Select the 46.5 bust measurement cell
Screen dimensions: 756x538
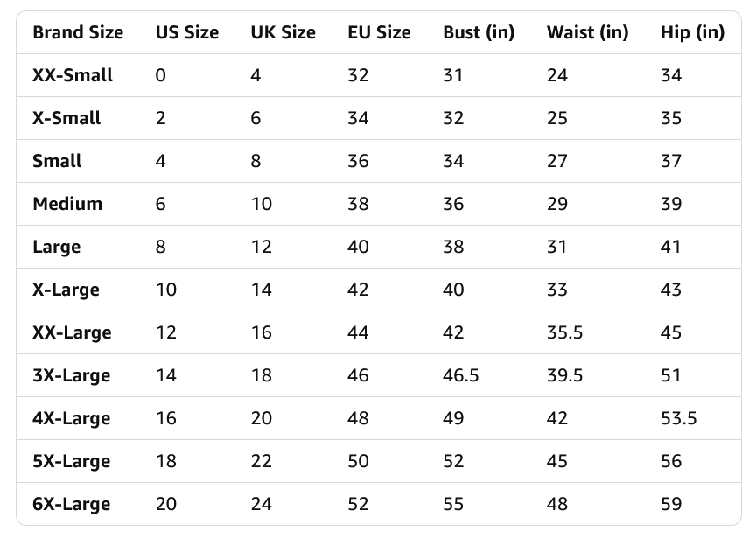pyautogui.click(x=461, y=375)
